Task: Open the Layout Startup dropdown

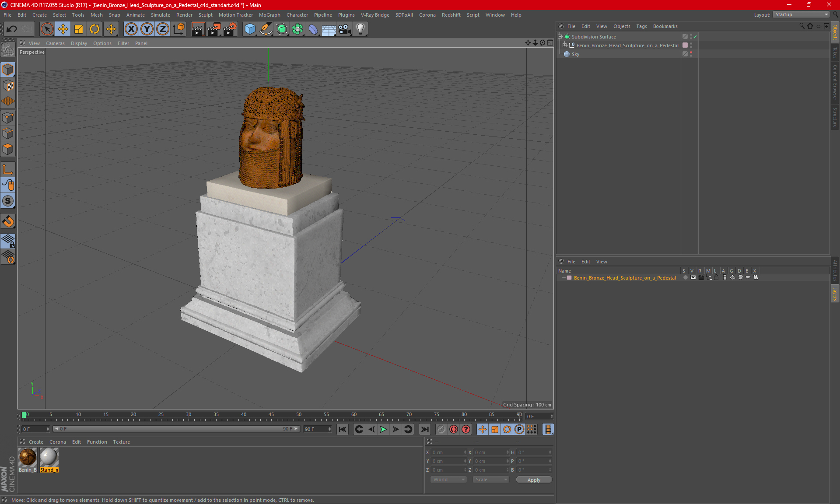Action: 801,14
